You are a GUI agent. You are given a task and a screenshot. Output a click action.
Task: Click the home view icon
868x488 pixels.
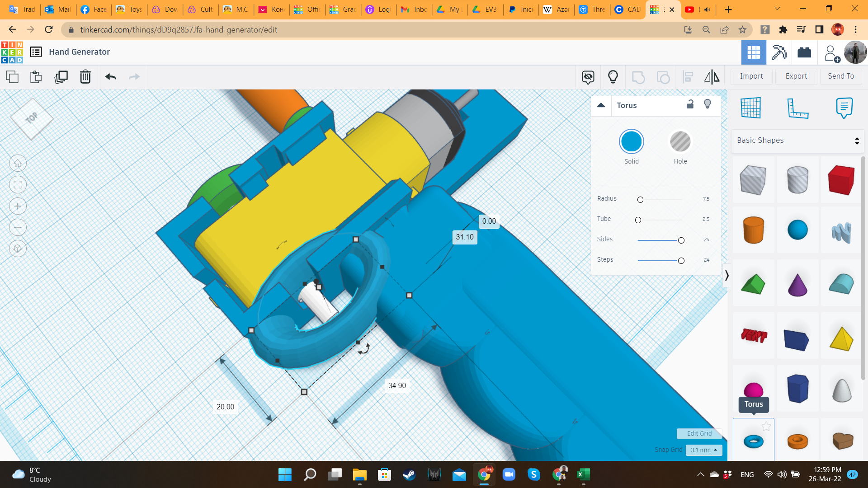click(18, 163)
